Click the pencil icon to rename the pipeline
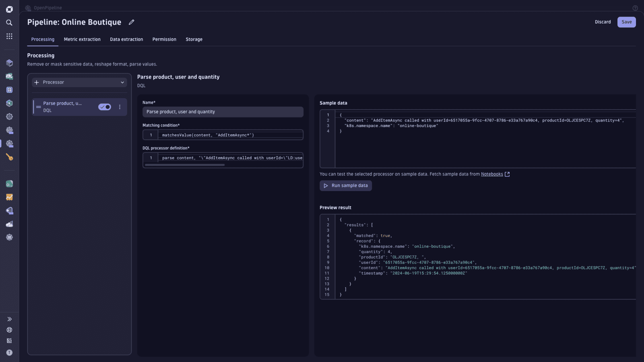Screen dimensions: 644x362 pyautogui.click(x=131, y=22)
